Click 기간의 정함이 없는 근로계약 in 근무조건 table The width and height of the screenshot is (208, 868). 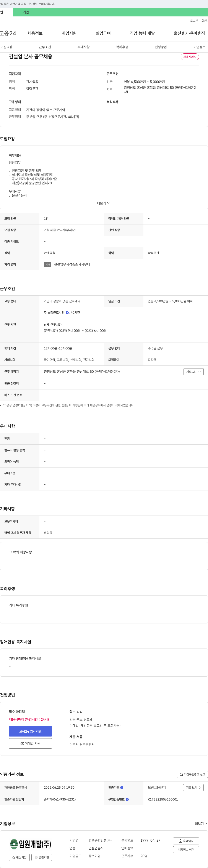(62, 301)
